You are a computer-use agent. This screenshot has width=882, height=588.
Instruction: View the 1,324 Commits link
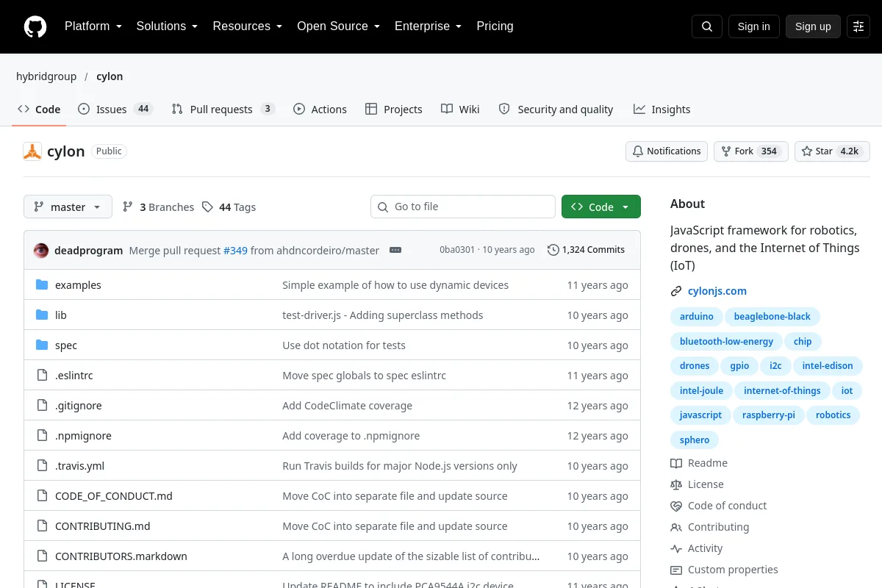pyautogui.click(x=587, y=250)
